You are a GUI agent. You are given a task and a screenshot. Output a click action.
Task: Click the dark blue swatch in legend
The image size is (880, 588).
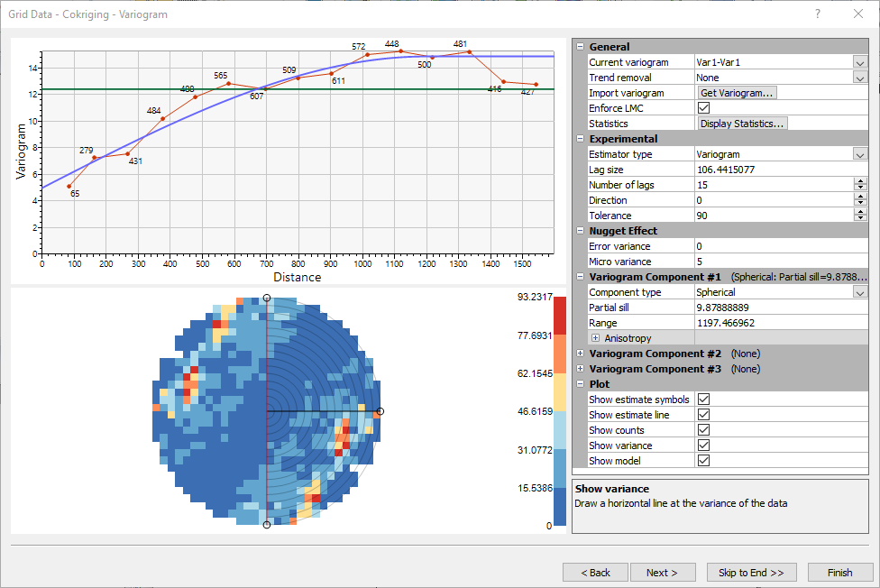(x=560, y=507)
